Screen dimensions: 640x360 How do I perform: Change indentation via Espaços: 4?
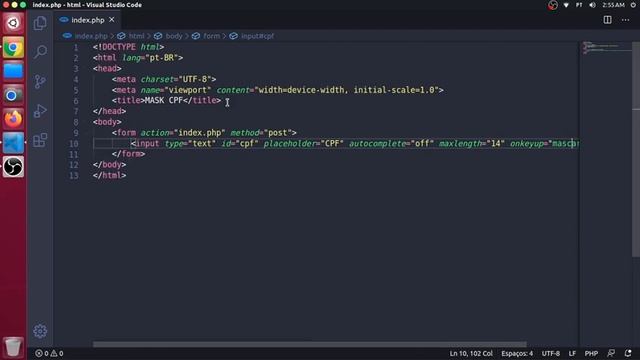517,353
